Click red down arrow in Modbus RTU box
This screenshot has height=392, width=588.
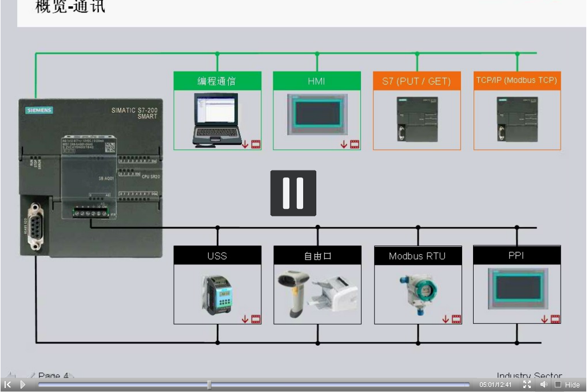pos(446,319)
